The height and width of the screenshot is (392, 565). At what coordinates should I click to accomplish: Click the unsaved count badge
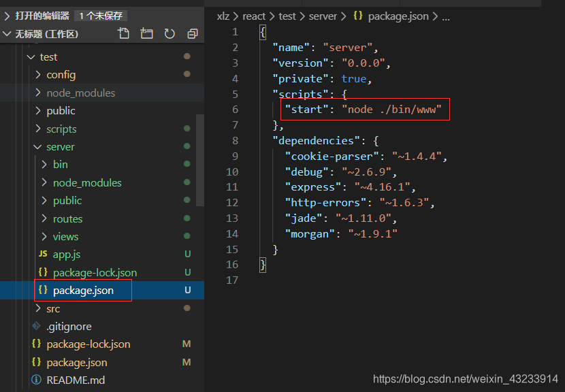pyautogui.click(x=101, y=16)
